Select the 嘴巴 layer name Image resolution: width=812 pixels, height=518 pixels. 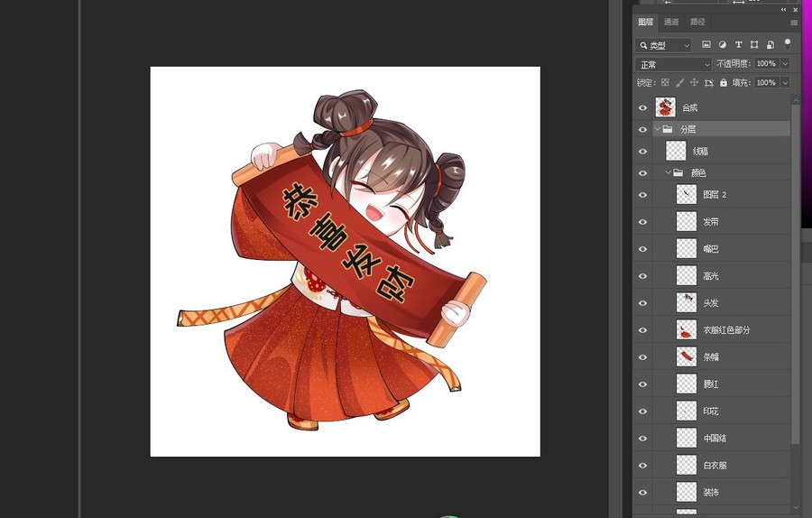click(x=711, y=249)
